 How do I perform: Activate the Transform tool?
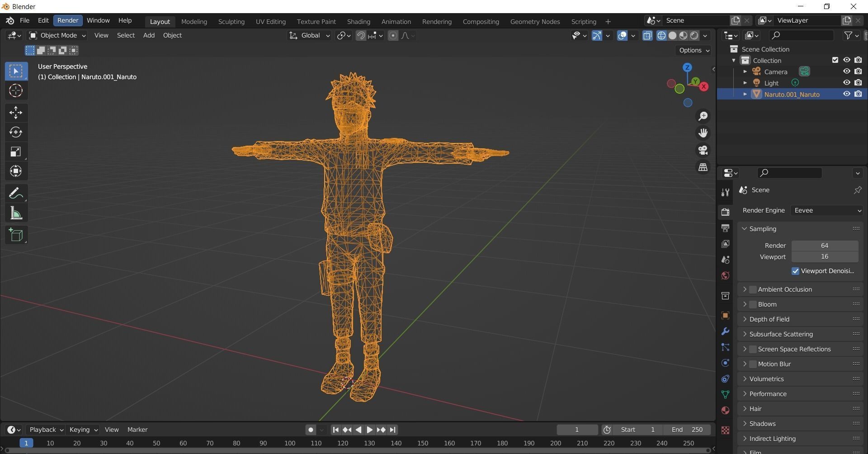[16, 171]
